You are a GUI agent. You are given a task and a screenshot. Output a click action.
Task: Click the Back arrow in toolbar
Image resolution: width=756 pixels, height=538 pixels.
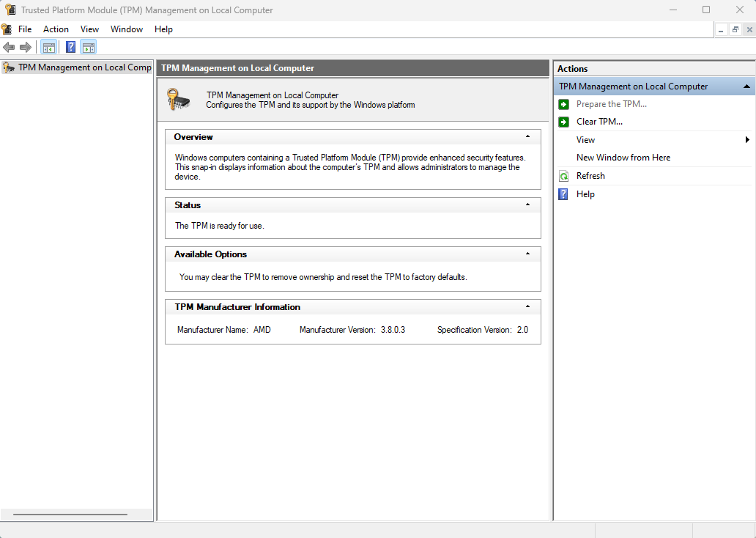click(9, 48)
